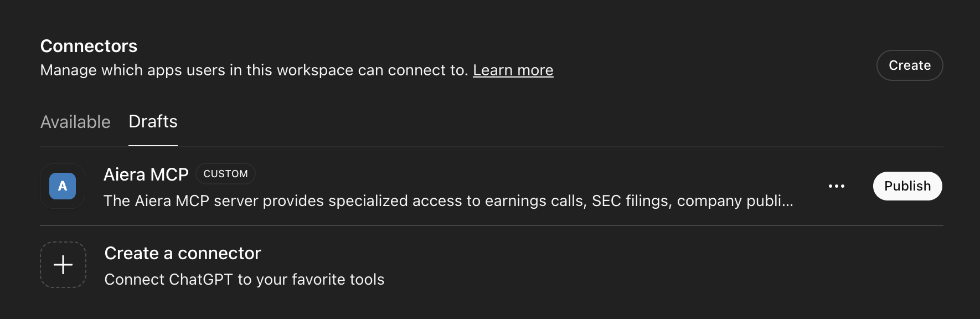The height and width of the screenshot is (319, 980).
Task: Click the plus icon to add connector
Action: click(x=63, y=265)
